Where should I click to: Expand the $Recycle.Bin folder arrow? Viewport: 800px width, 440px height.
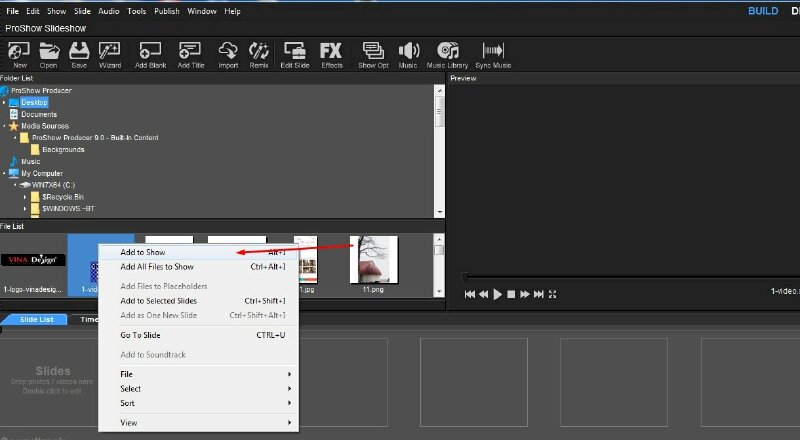point(24,197)
